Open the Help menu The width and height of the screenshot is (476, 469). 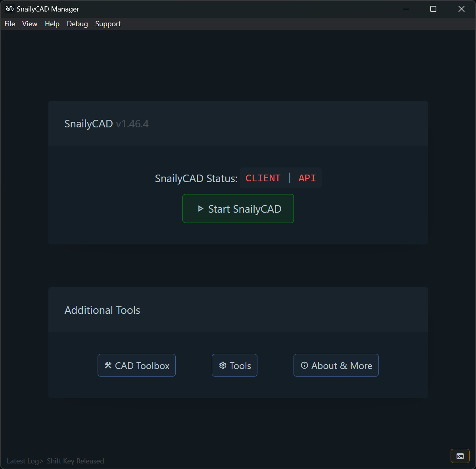click(52, 23)
